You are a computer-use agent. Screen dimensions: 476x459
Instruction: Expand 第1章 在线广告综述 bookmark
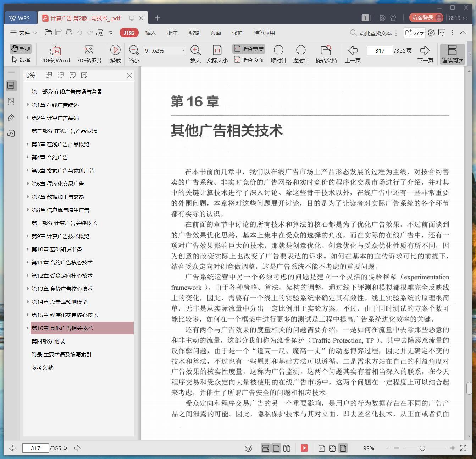click(x=28, y=105)
